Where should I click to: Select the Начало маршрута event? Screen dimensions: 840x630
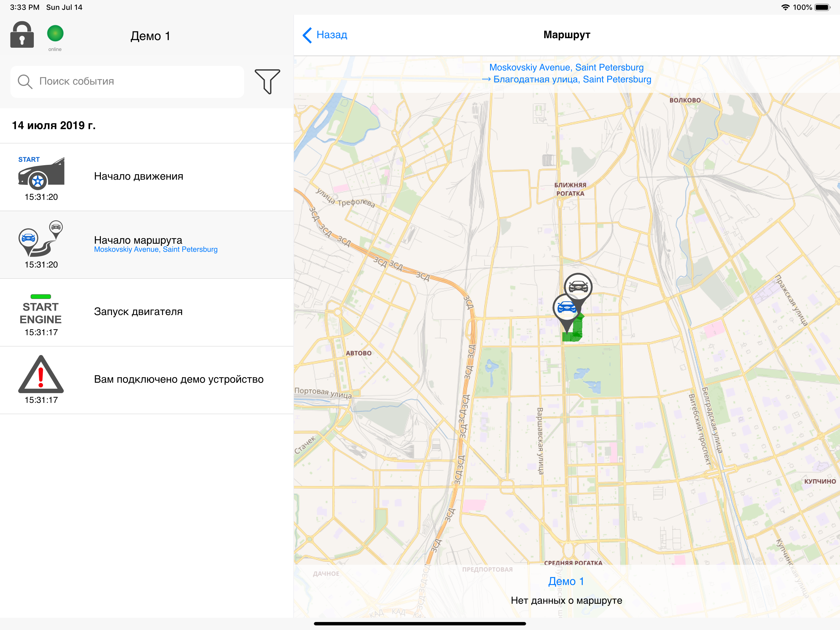tap(147, 245)
